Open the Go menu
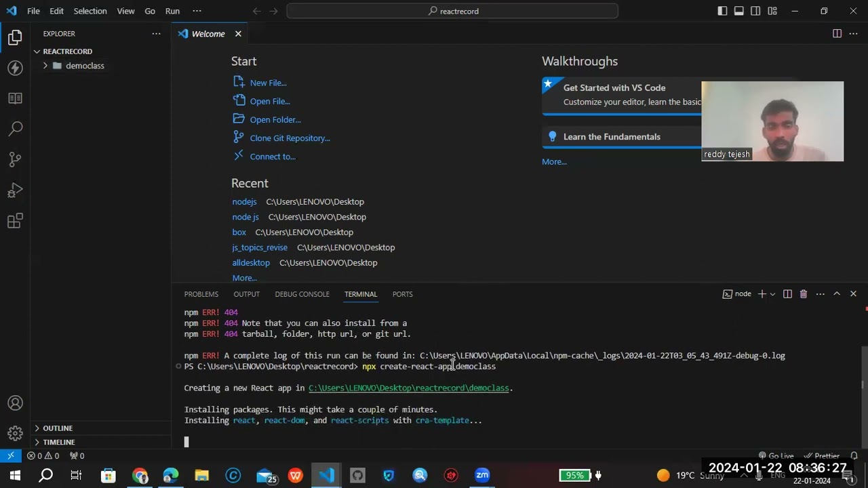 pyautogui.click(x=150, y=11)
